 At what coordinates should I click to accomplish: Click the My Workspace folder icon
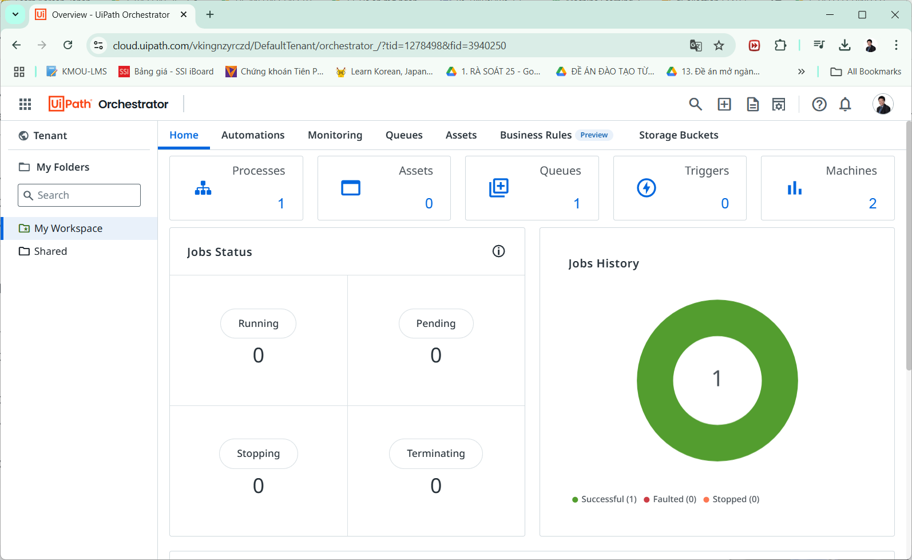coord(24,228)
